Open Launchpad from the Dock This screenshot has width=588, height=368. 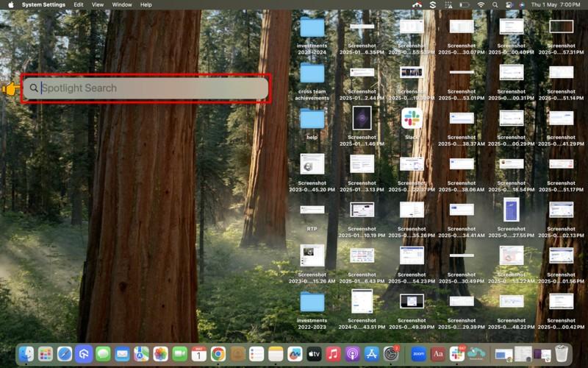(46, 354)
